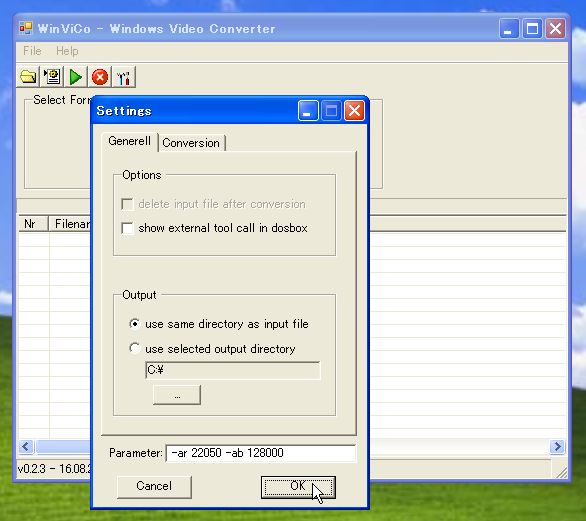Viewport: 586px width, 521px height.
Task: Stop conversion with the red X icon
Action: 100,77
